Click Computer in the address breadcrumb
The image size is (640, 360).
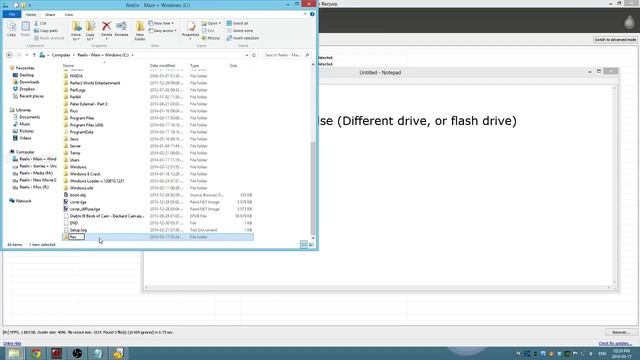(x=61, y=55)
